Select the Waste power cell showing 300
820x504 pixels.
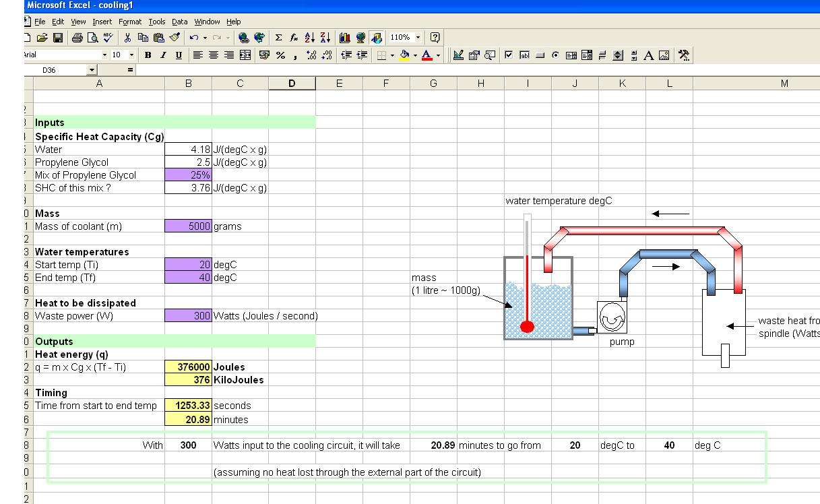pyautogui.click(x=188, y=316)
